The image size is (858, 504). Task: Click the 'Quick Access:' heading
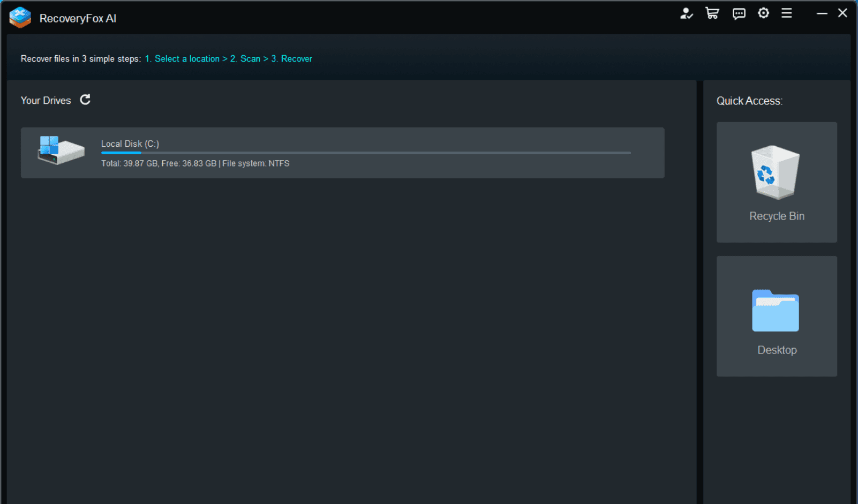tap(749, 101)
